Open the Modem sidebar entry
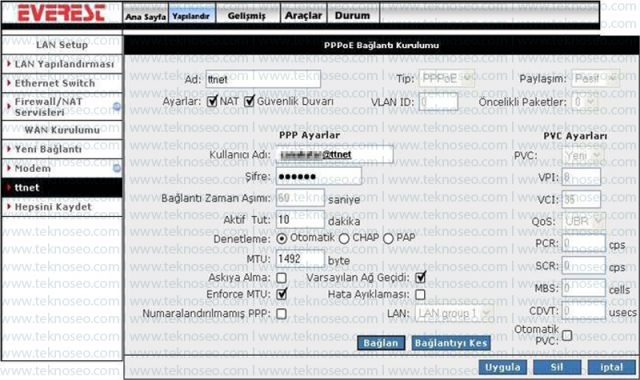640x380 pixels. point(62,168)
